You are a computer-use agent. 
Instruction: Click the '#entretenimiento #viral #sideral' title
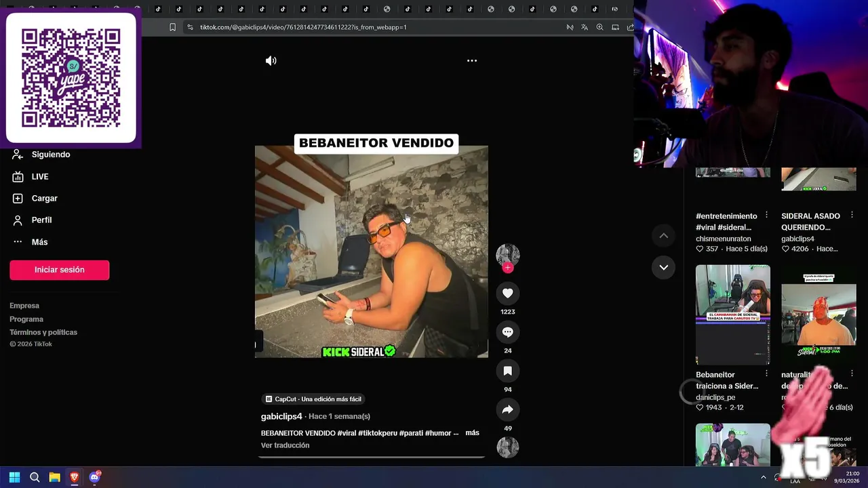coord(726,222)
